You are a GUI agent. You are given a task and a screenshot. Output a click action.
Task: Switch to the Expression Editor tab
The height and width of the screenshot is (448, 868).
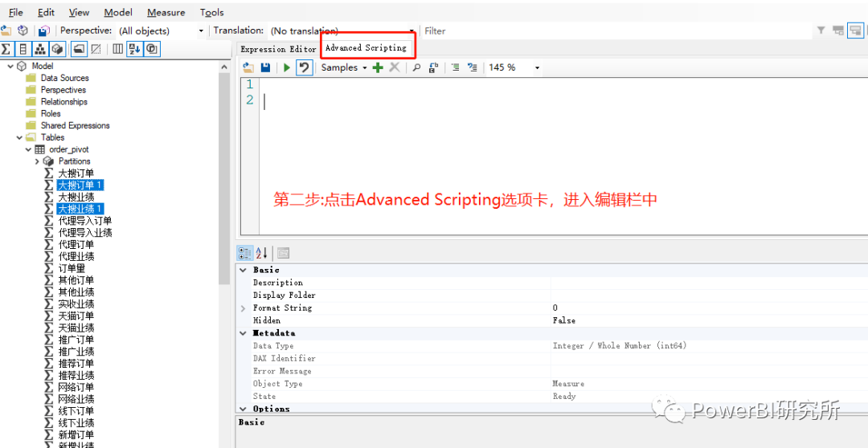click(x=278, y=49)
